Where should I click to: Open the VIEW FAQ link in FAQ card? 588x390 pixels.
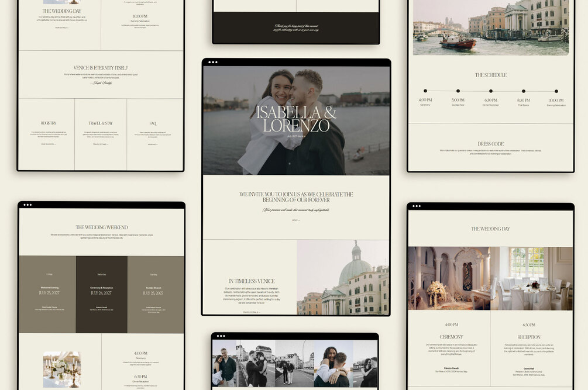(x=153, y=144)
